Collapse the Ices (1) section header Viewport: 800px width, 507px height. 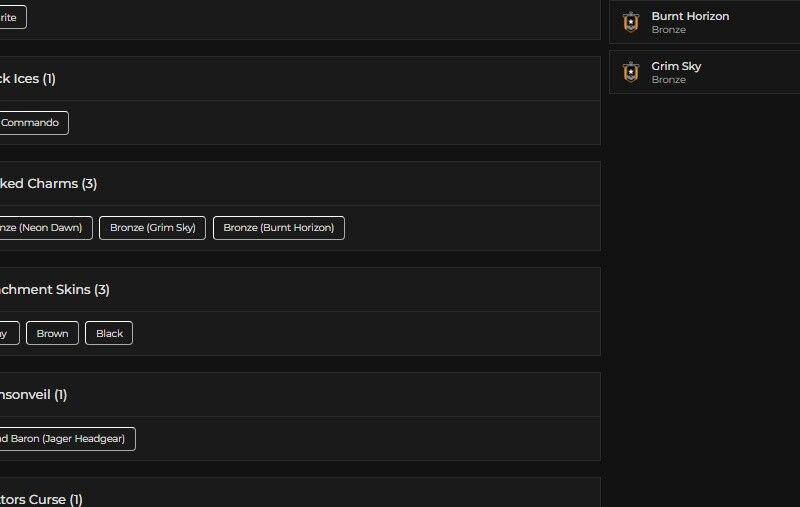click(28, 79)
